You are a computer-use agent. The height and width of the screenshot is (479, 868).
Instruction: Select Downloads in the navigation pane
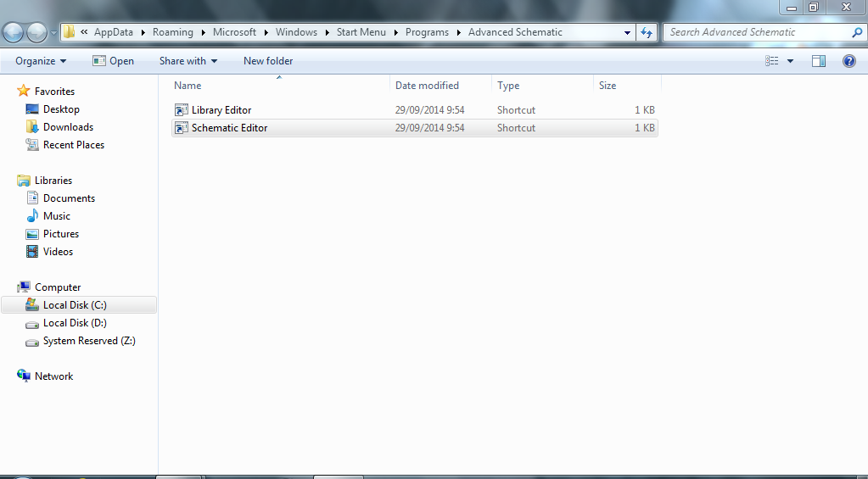(x=68, y=126)
